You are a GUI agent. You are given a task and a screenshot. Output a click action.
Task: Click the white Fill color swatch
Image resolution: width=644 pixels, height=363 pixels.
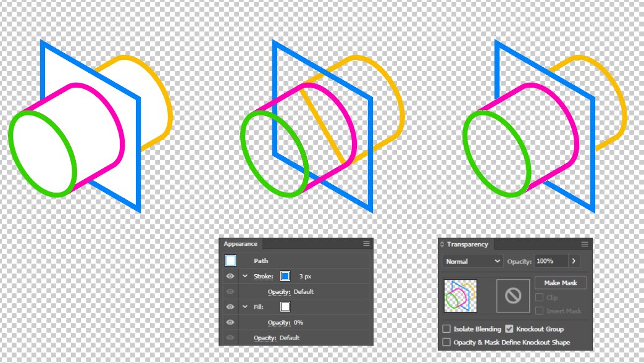point(285,307)
